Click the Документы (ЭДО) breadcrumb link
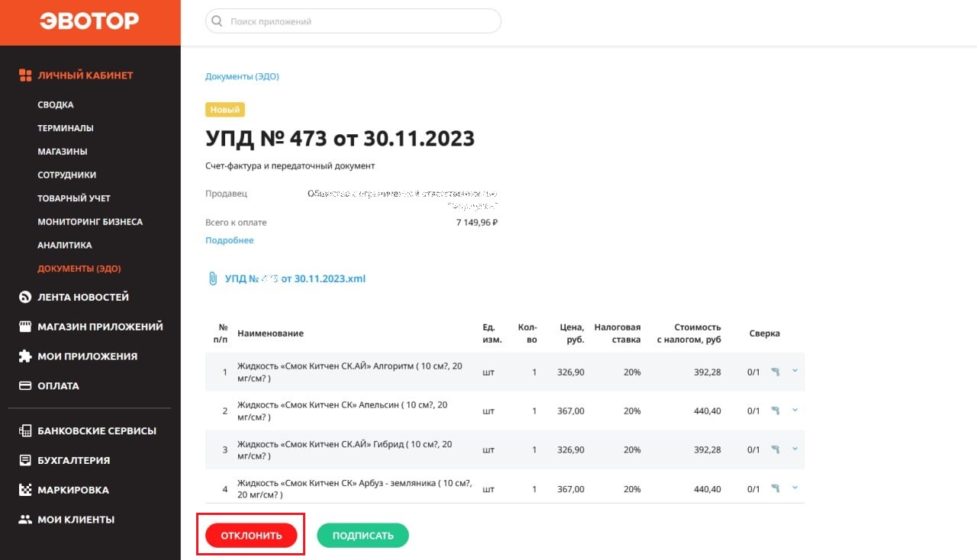977x560 pixels. (x=243, y=76)
